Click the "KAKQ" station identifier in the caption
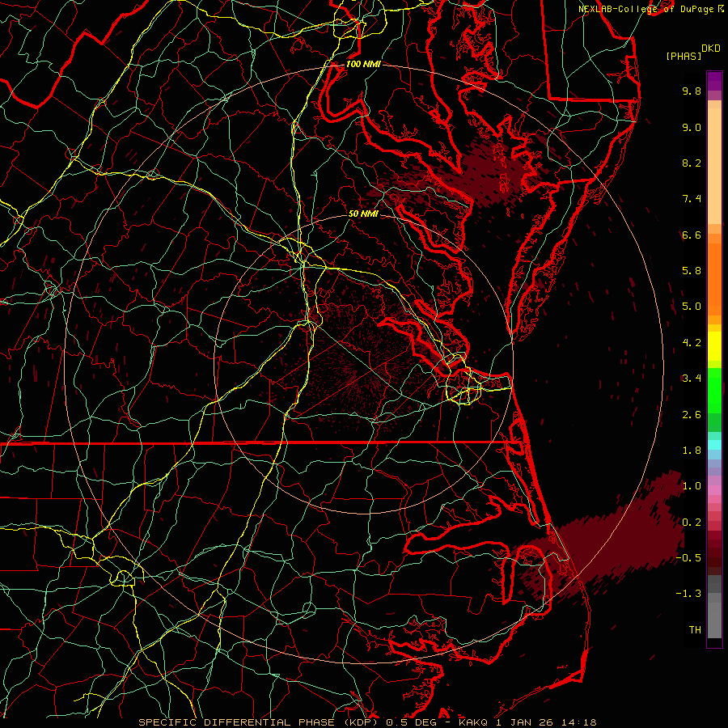728x728 pixels. [x=473, y=722]
